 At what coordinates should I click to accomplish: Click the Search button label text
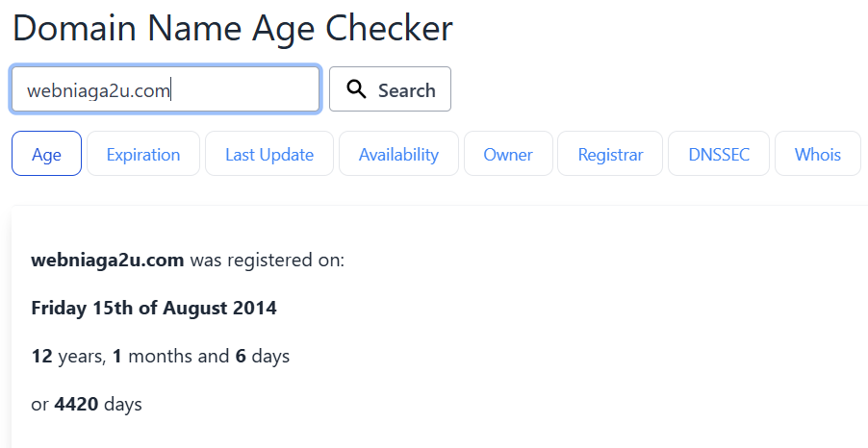(x=407, y=90)
